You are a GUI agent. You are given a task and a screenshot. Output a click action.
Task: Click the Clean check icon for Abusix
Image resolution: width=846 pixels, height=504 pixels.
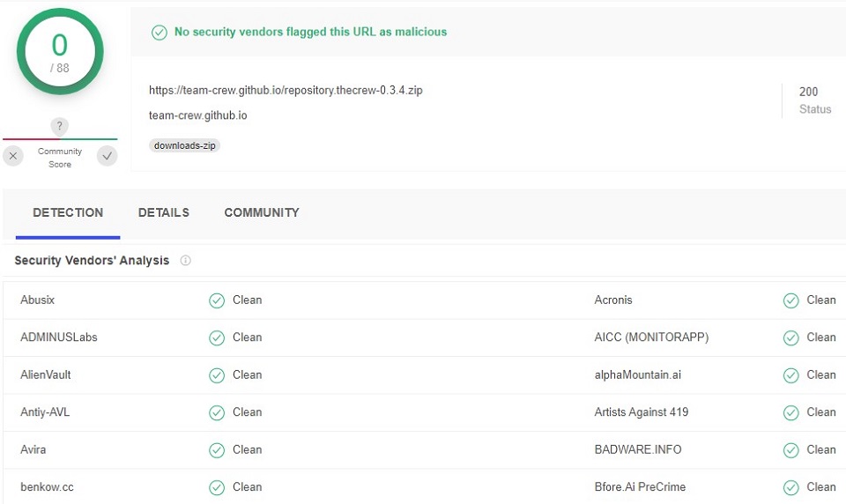pyautogui.click(x=217, y=300)
